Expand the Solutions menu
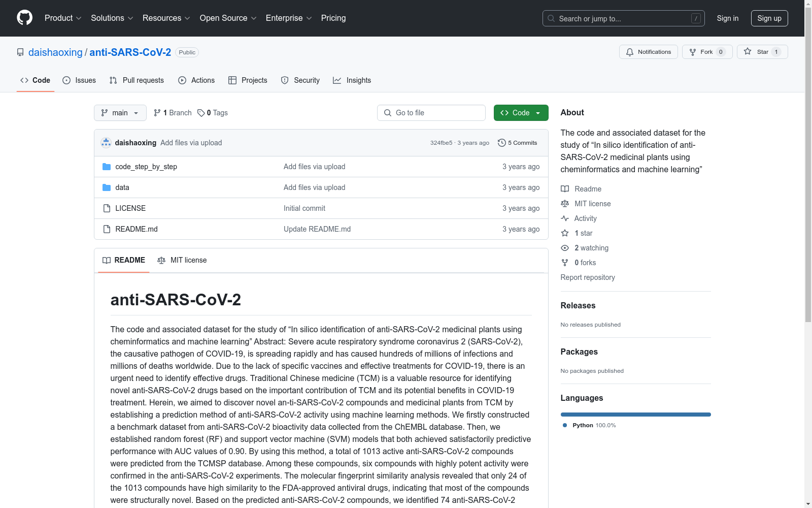Viewport: 812px width, 508px height. 112,18
